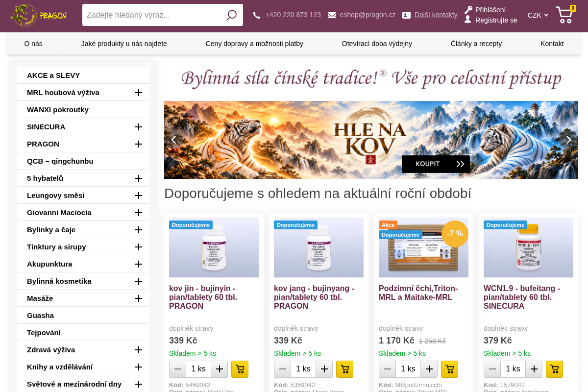Click Registrujte se link
588x392 pixels.
(x=496, y=20)
